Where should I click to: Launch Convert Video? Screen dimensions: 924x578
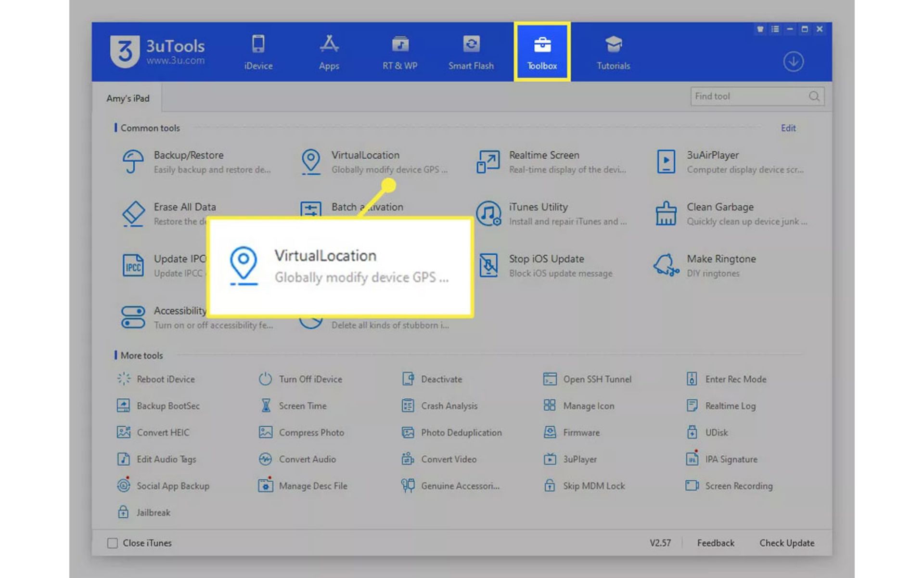pyautogui.click(x=439, y=459)
